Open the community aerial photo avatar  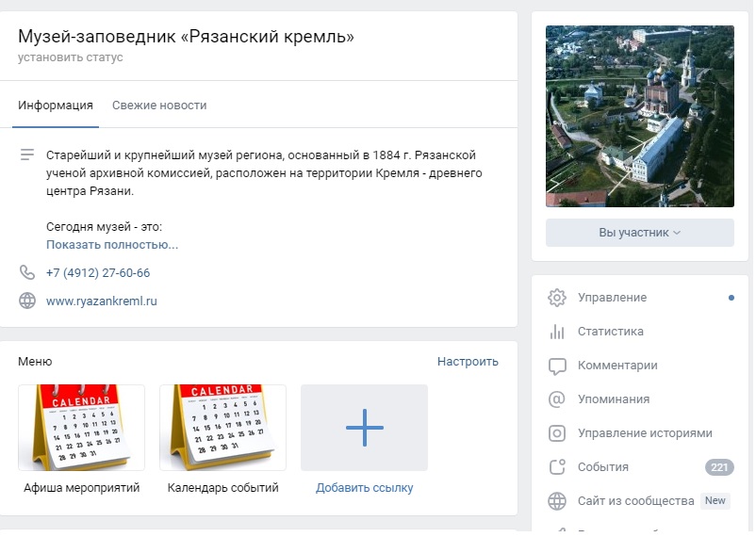click(x=640, y=116)
